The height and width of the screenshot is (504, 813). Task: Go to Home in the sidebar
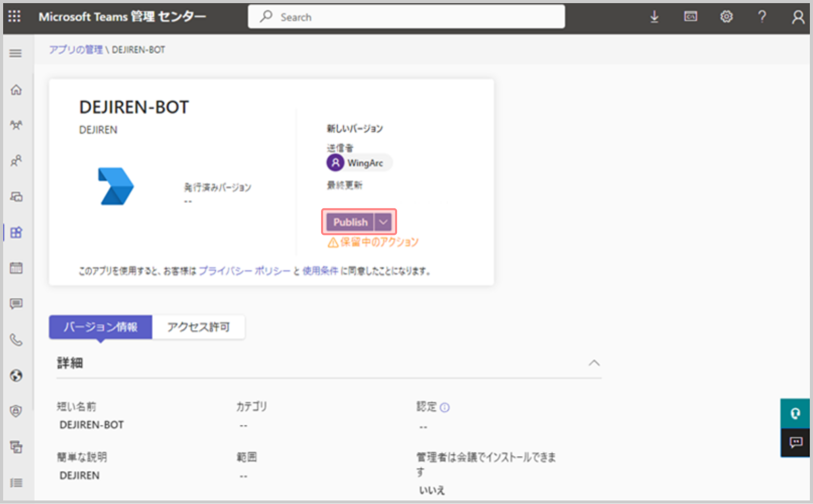tap(16, 90)
